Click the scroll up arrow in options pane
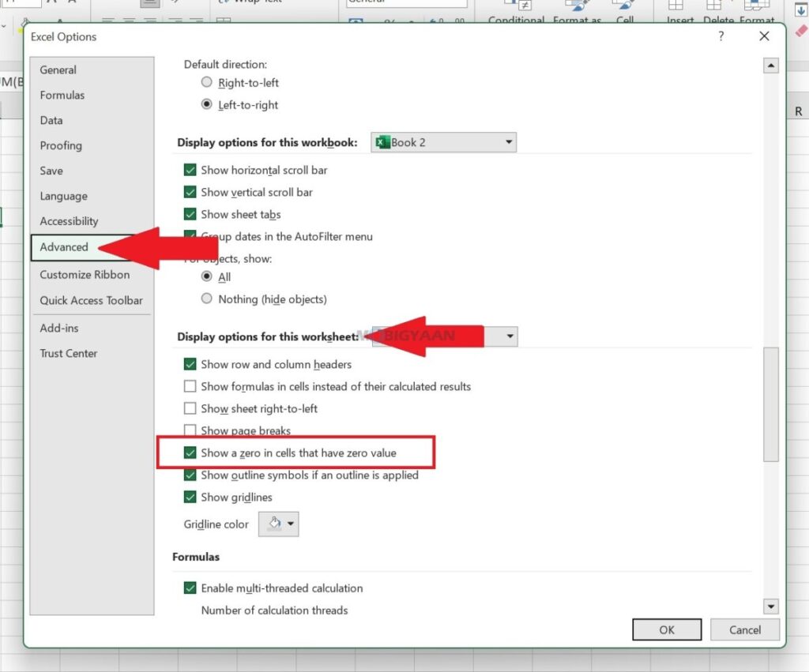 [x=770, y=66]
